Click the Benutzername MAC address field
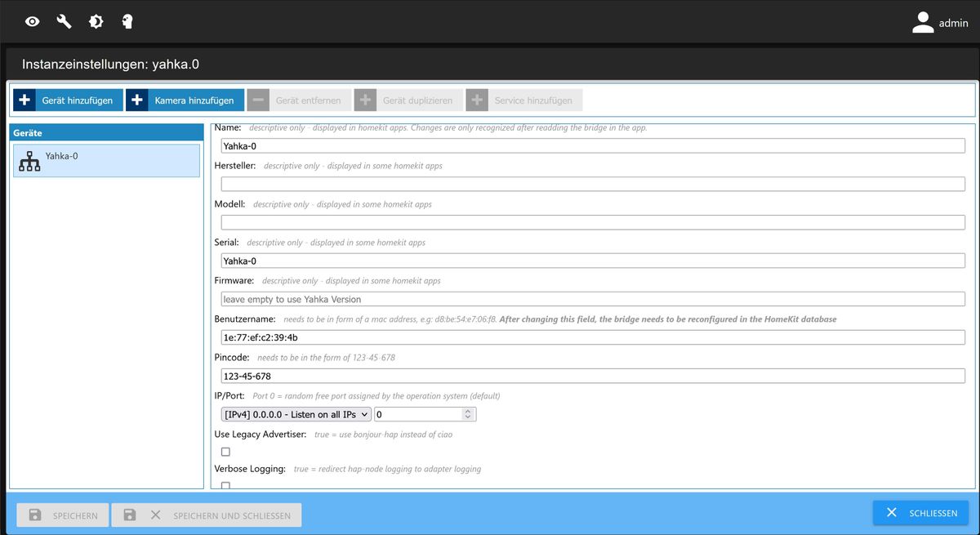 [593, 337]
